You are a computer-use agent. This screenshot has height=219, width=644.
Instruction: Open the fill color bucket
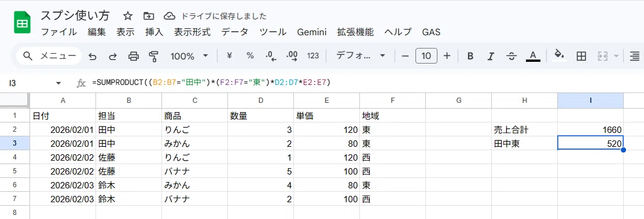click(x=560, y=55)
